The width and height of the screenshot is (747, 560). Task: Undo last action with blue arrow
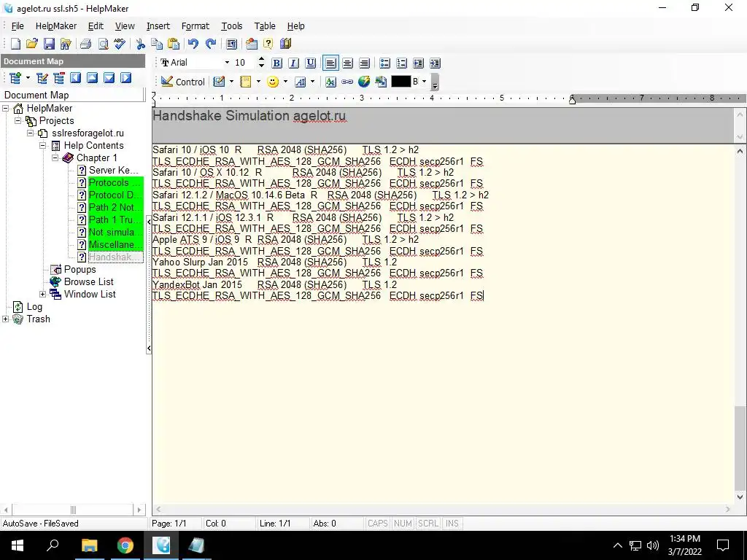coord(193,44)
